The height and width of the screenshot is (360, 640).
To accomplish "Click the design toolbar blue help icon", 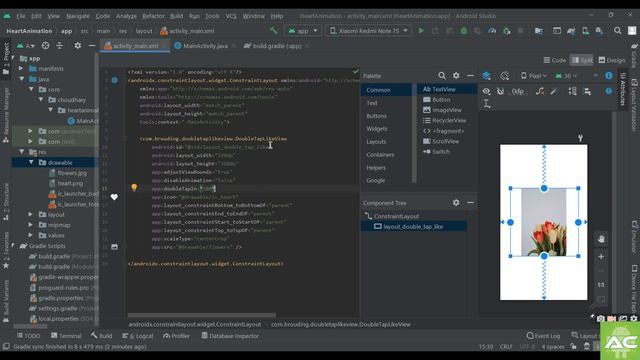I will coord(609,91).
